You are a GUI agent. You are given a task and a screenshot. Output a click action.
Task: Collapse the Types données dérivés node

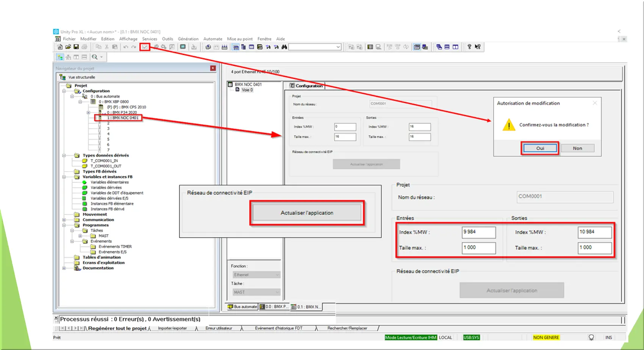tap(64, 155)
